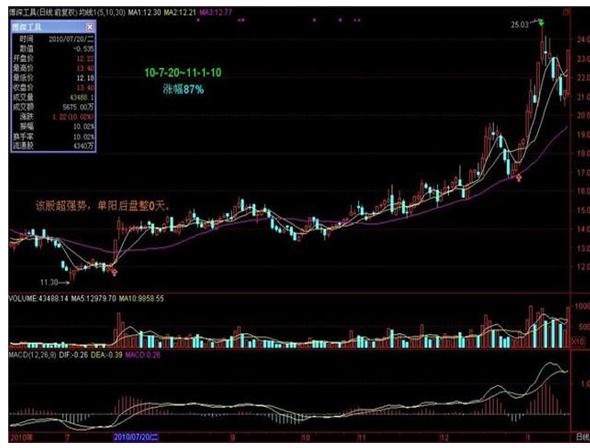The height and width of the screenshot is (448, 590).
Task: Click the red buy marker near price 17
Action: (519, 178)
